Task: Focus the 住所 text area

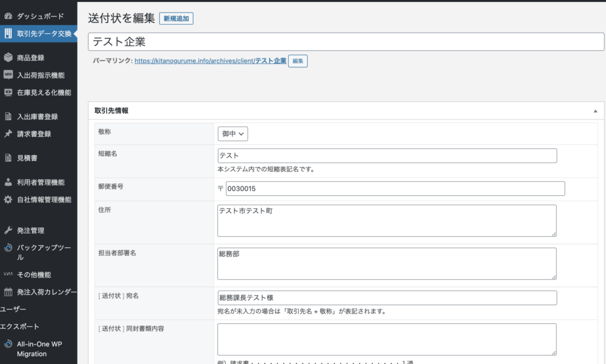Action: pyautogui.click(x=387, y=221)
